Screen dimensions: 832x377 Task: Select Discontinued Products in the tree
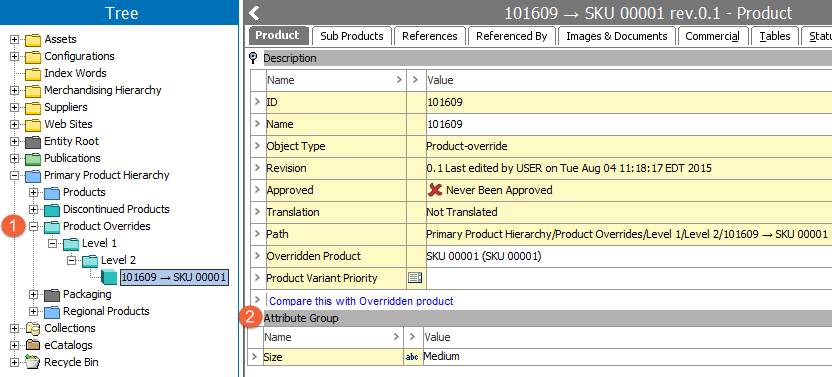(116, 209)
